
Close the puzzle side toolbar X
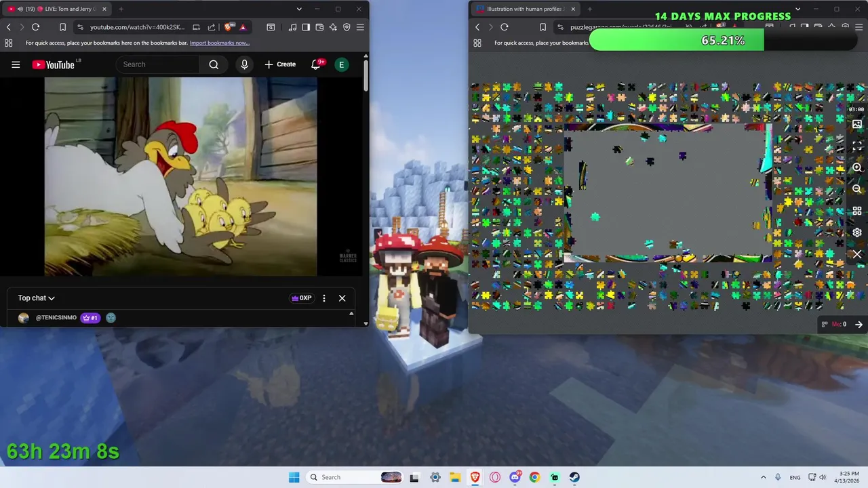(x=857, y=254)
